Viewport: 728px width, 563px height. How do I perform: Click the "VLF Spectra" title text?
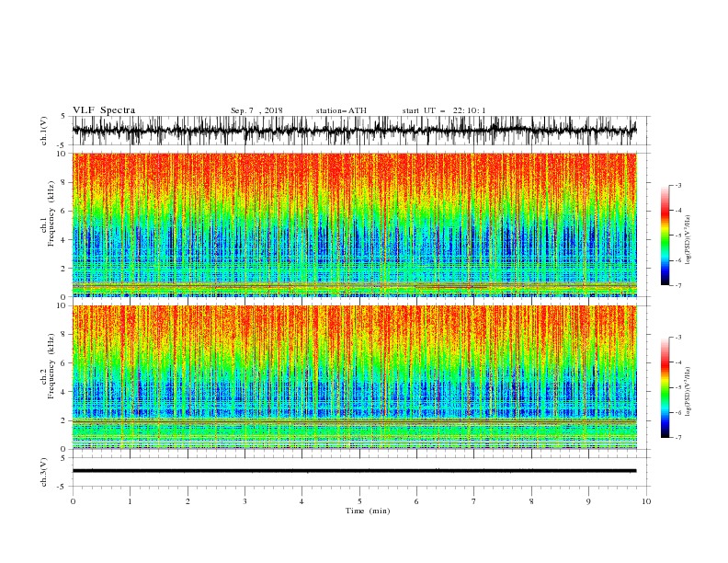click(104, 110)
